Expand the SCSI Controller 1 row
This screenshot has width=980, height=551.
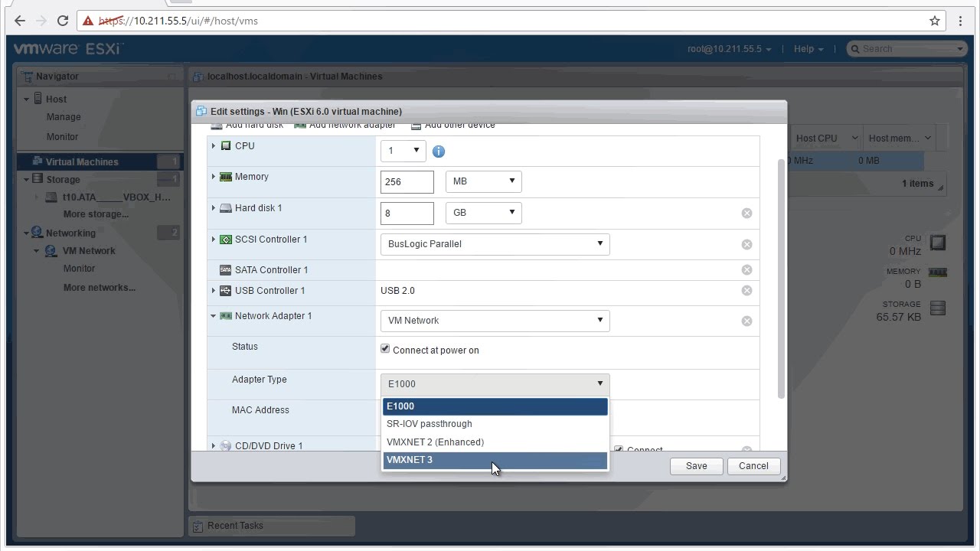214,240
